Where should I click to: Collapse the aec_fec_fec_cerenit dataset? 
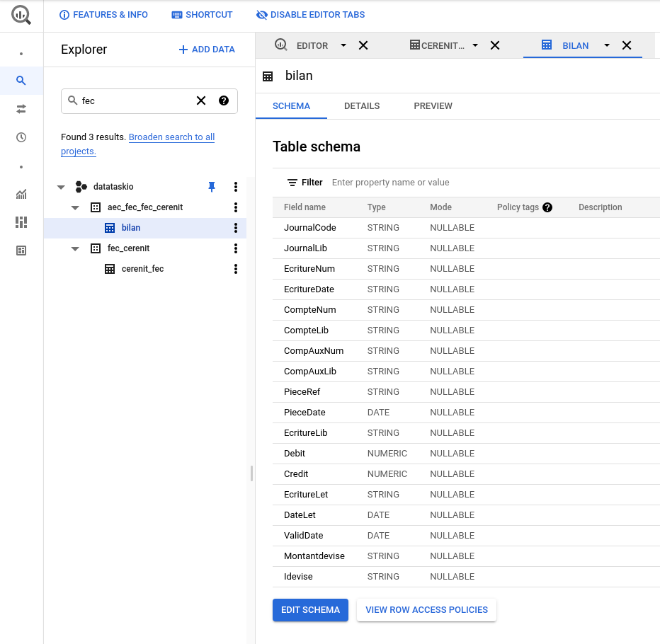point(75,208)
